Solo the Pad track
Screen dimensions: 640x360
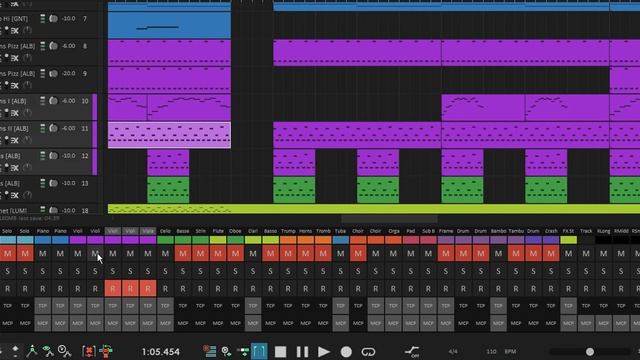coord(411,271)
